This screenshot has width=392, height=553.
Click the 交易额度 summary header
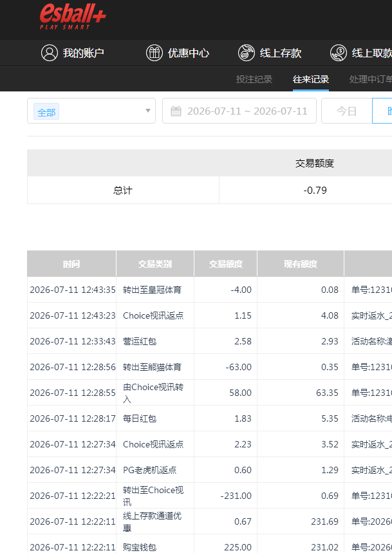point(315,164)
